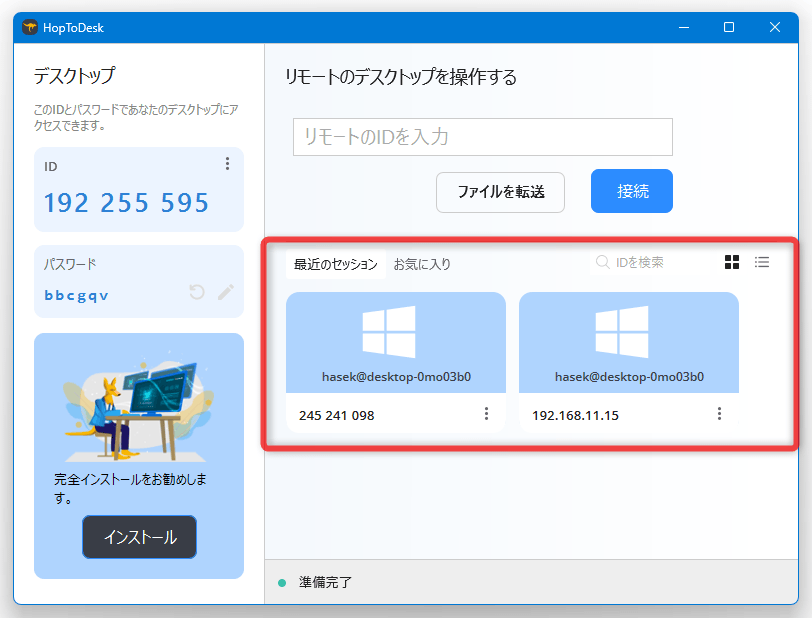The width and height of the screenshot is (812, 618).
Task: Click the 準備完了 status text
Action: [x=325, y=582]
